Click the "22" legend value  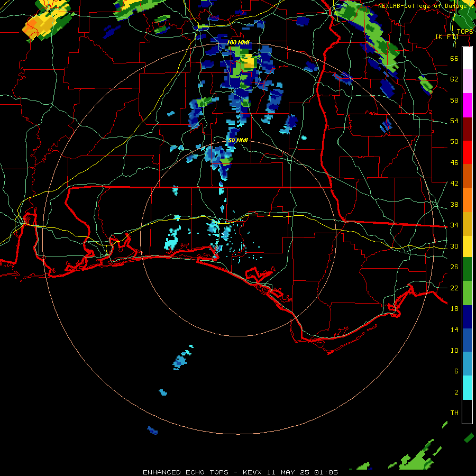point(454,288)
